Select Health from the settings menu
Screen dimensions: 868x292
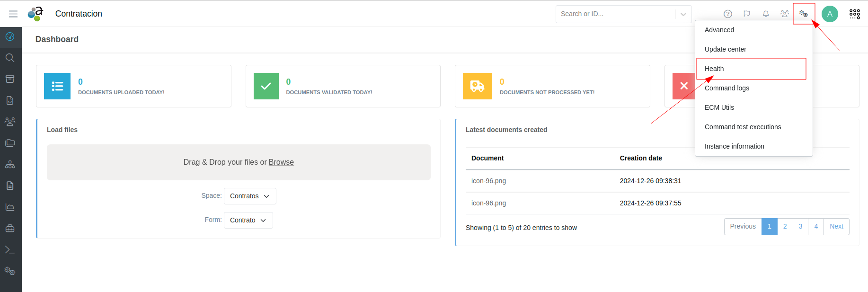[x=714, y=69]
